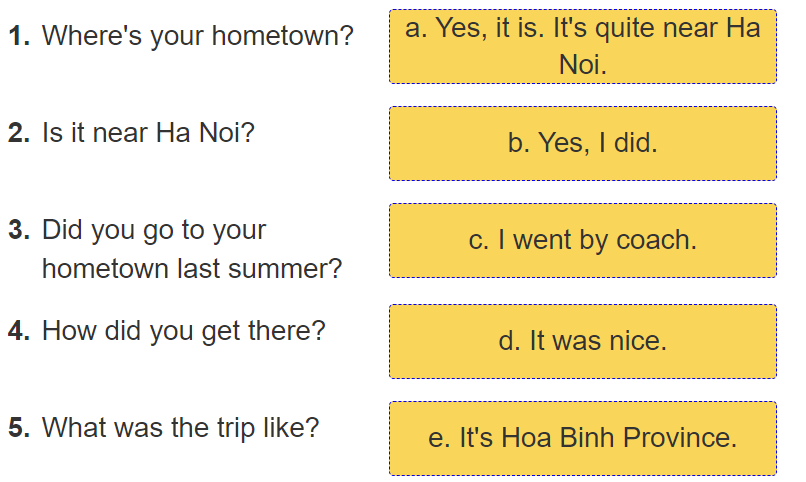Screen dimensions: 806x482
Task: Click 'Did you go to your hometown last summer?'
Action: coord(190,249)
